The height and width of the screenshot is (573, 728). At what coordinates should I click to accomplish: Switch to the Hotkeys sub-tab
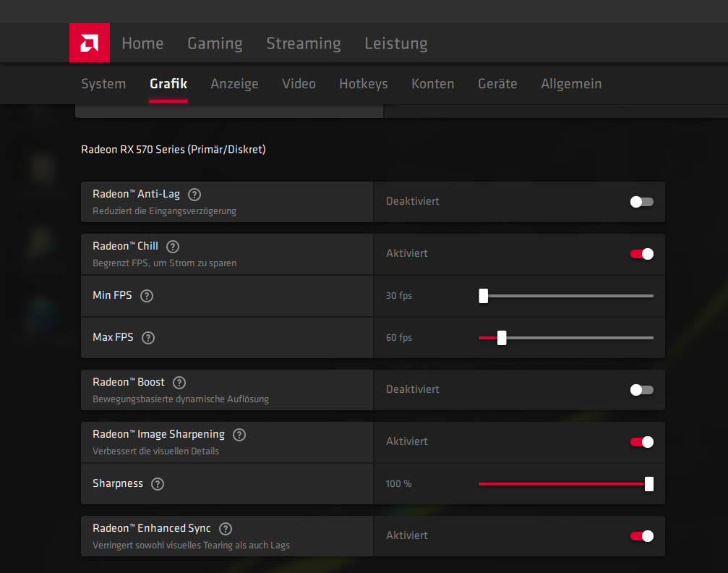(x=364, y=84)
